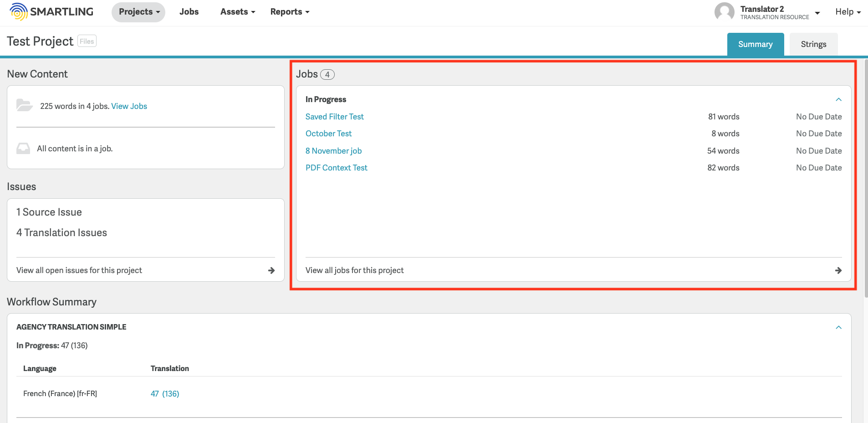This screenshot has width=868, height=423.
Task: Click View all jobs for this project
Action: pos(355,270)
